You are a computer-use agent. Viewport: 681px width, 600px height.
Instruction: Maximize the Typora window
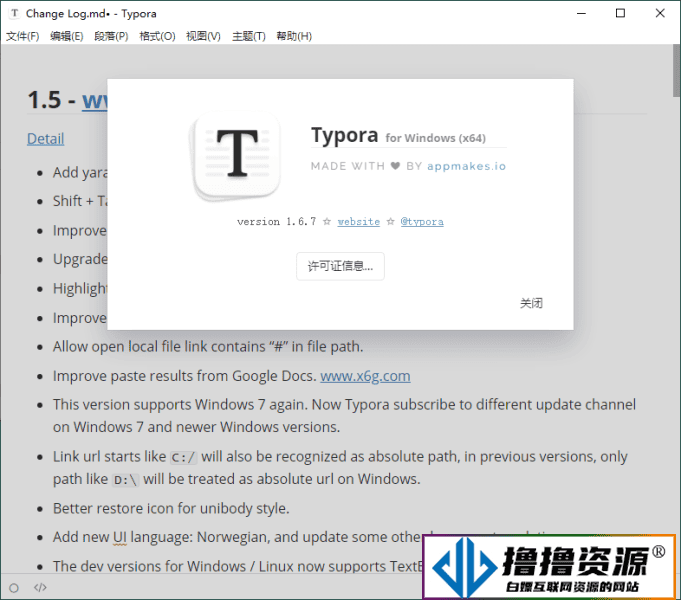click(x=620, y=13)
